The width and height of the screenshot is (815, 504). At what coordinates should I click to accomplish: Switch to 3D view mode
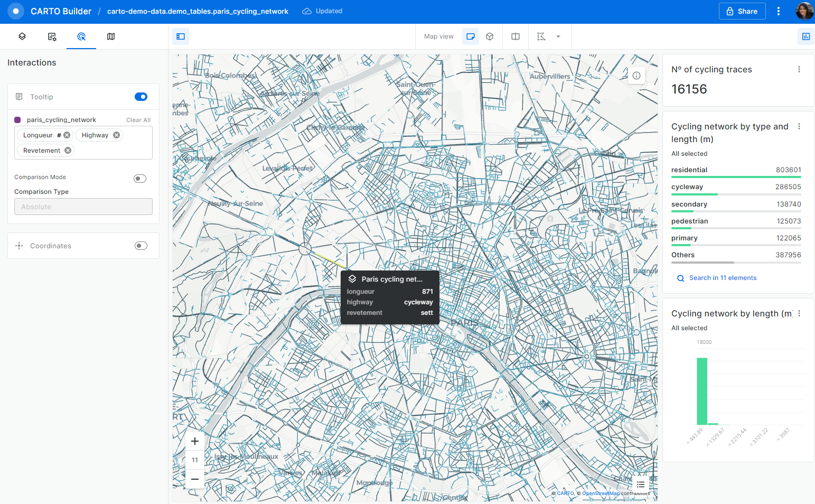pos(490,36)
